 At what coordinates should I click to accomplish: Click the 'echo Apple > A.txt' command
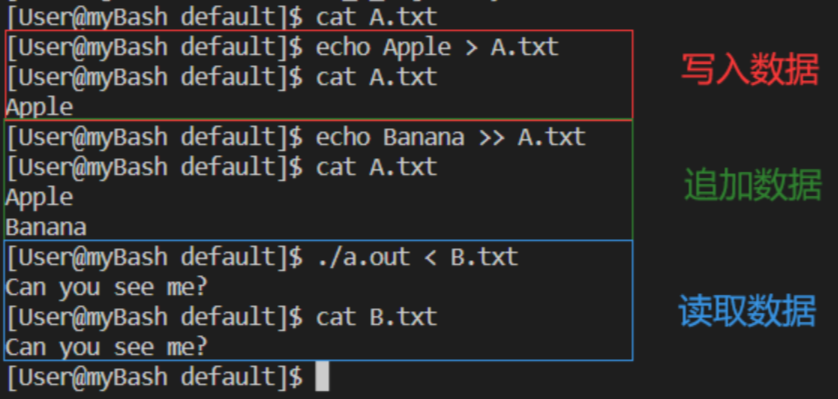437,48
